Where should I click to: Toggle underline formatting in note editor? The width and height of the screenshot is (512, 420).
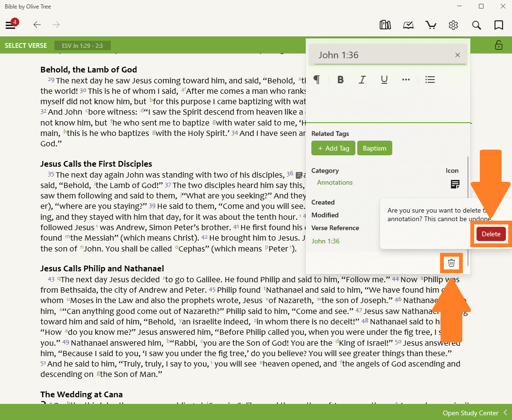(384, 80)
